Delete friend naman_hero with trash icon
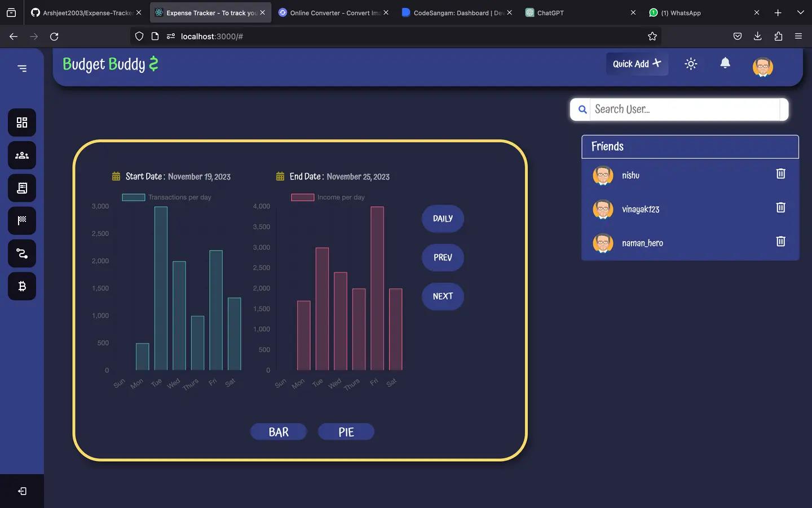 tap(780, 242)
